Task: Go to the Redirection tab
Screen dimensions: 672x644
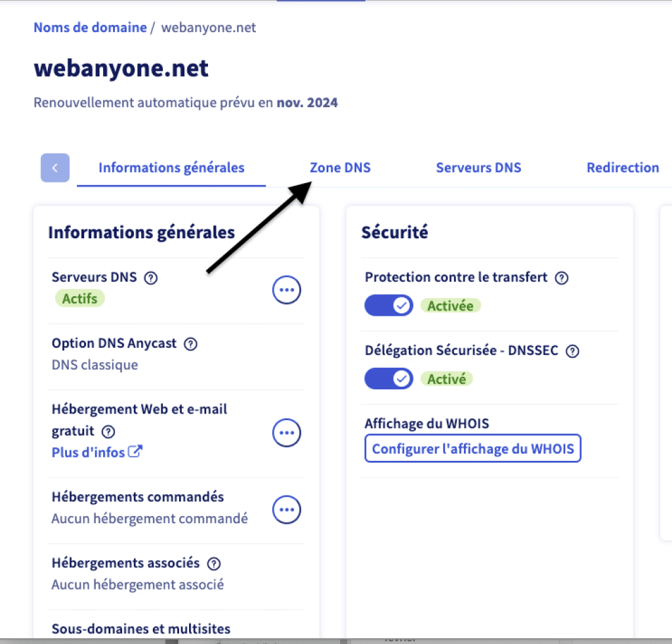Action: 622,168
